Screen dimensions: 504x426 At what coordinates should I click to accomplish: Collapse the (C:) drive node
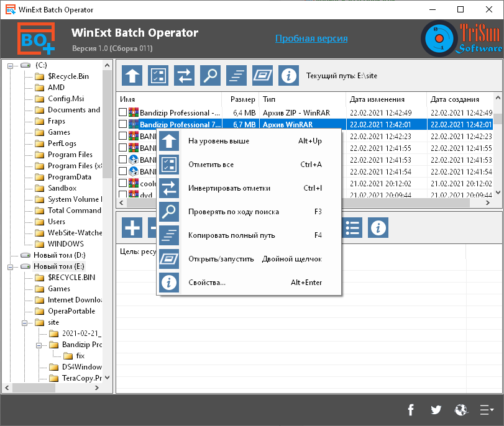[11, 66]
